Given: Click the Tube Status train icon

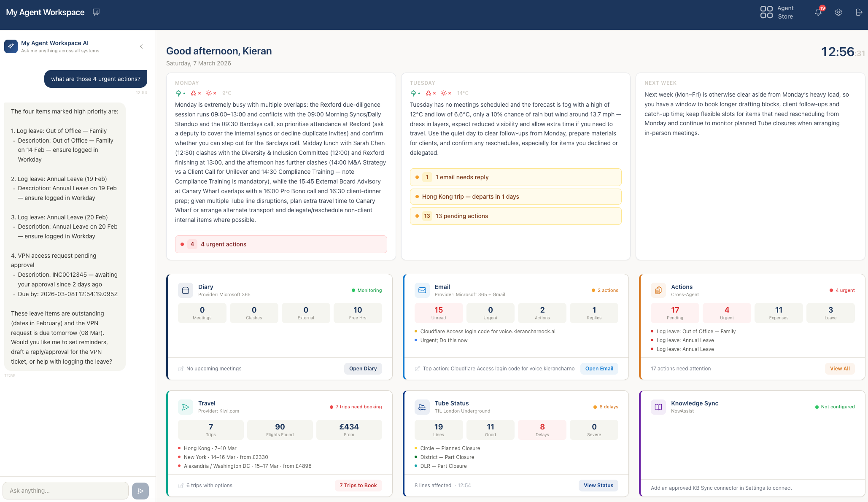Looking at the screenshot, I should (422, 407).
